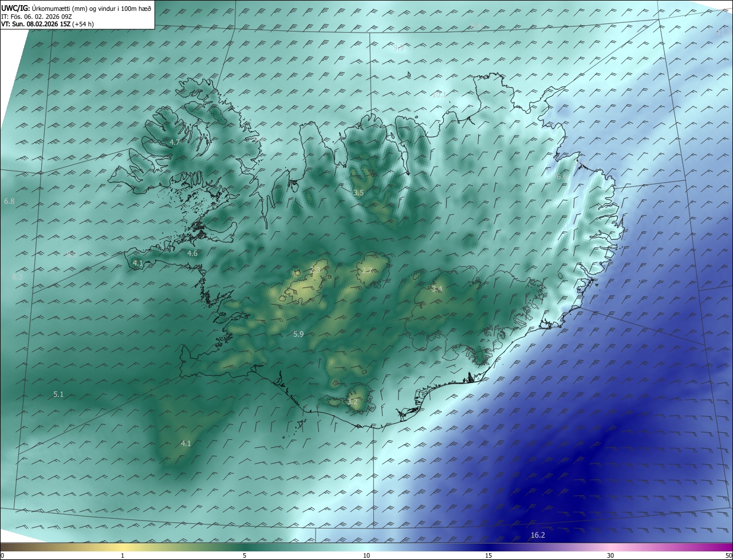
Task: Click the 6.8 value at the left edge
Action: click(x=9, y=202)
